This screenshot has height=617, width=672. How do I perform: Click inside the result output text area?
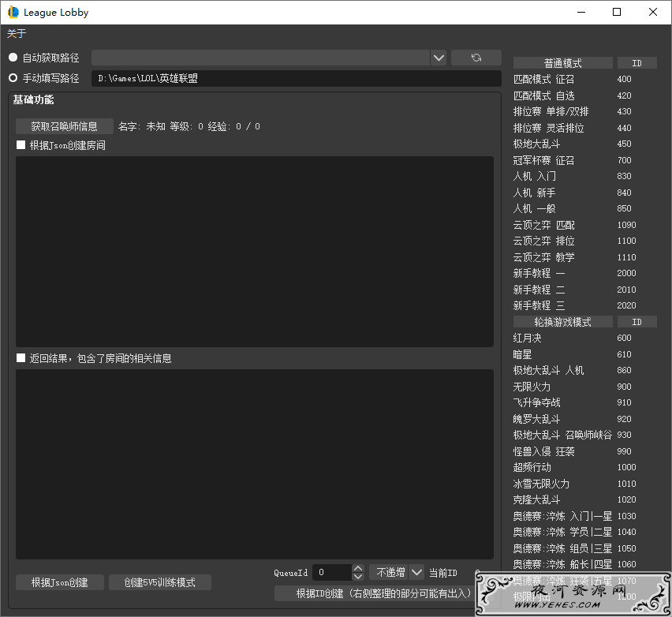(255, 465)
